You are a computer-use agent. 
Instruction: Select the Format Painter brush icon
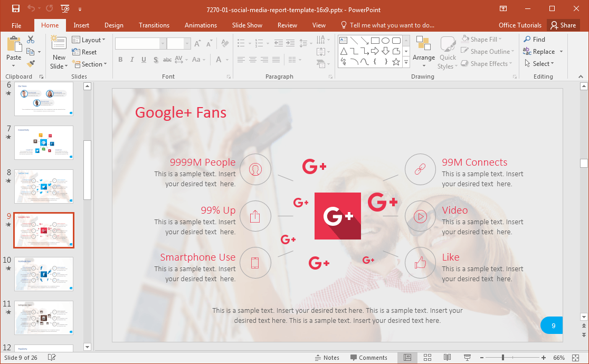tap(31, 64)
